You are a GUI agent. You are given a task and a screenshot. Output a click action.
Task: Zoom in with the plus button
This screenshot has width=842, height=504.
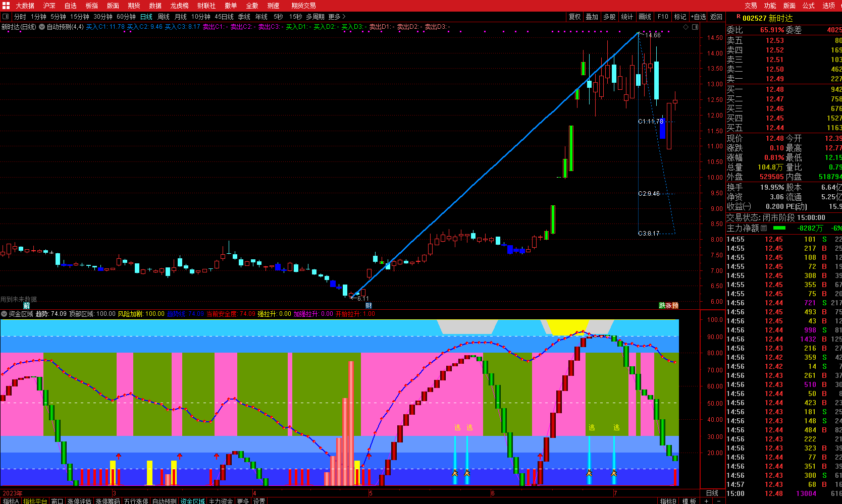click(x=707, y=501)
